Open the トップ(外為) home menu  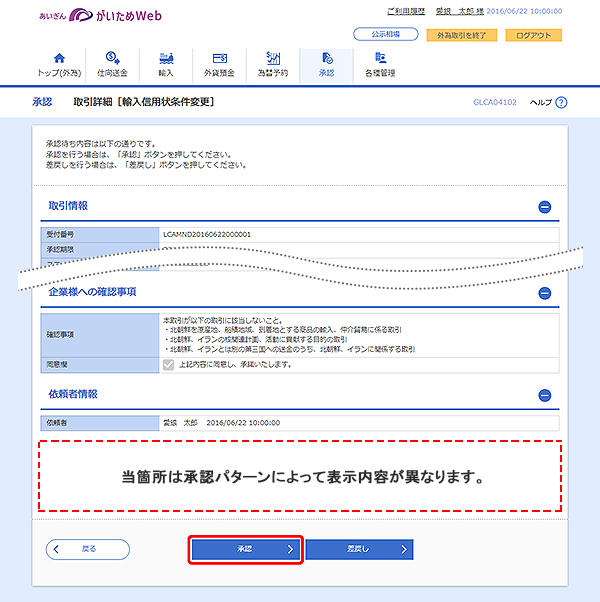[x=59, y=65]
